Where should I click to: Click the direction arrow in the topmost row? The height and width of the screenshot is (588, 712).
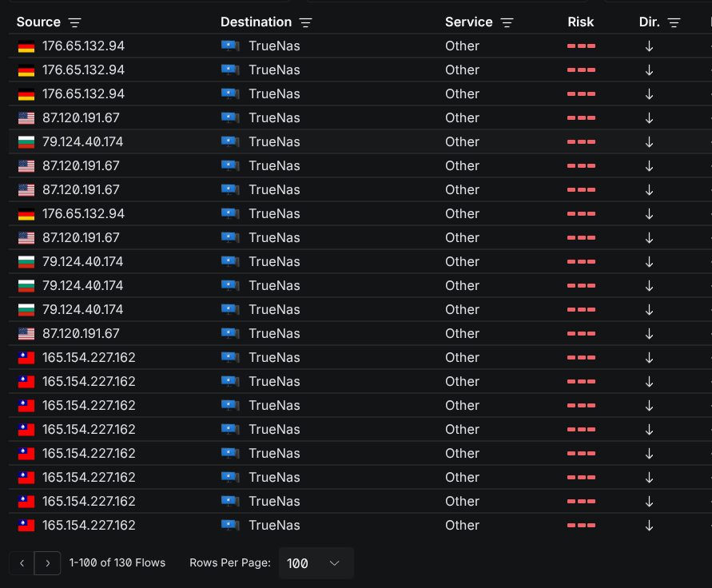pos(650,46)
